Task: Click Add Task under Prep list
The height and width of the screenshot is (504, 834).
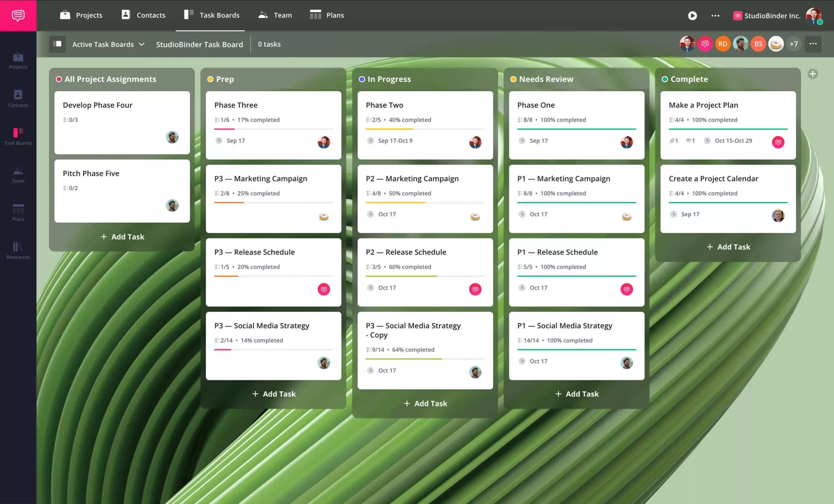Action: [x=274, y=394]
